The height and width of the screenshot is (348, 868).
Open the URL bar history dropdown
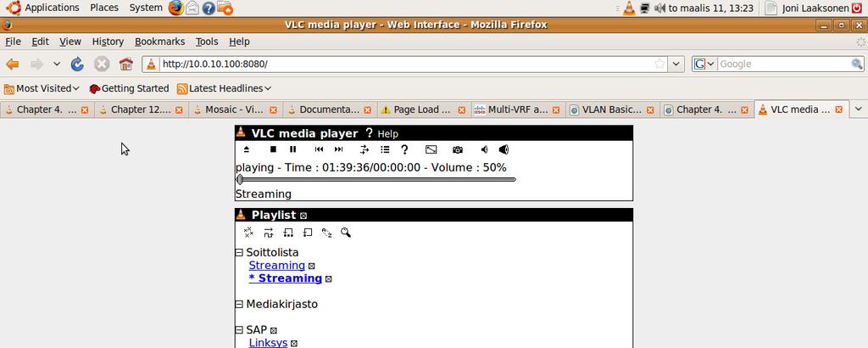(676, 65)
